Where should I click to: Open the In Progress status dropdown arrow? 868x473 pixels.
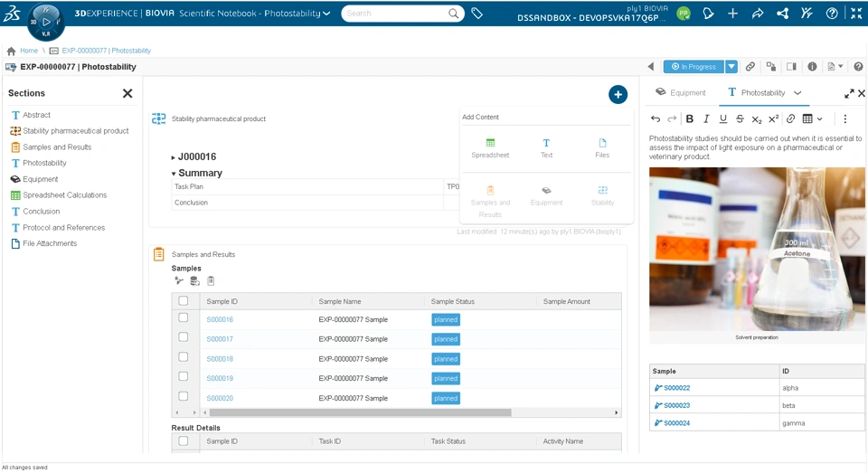point(731,66)
